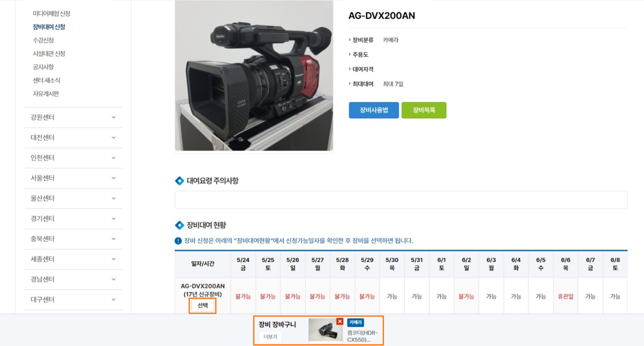The width and height of the screenshot is (644, 346).
Task: Expand 울산센터 chevron
Action: coord(114,198)
